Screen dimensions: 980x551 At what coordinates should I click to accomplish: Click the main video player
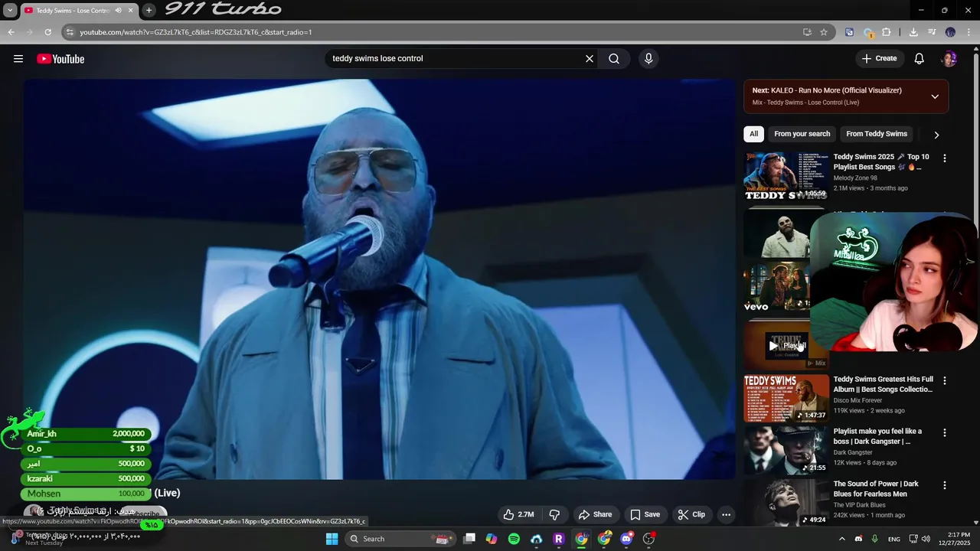(379, 279)
